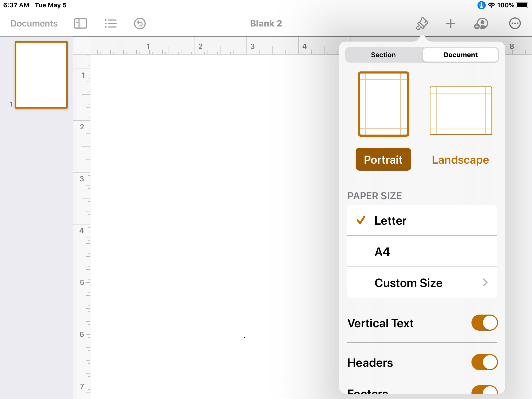Screen dimensions: 532x399
Task: Select page 1 thumbnail in sidebar
Action: point(41,75)
